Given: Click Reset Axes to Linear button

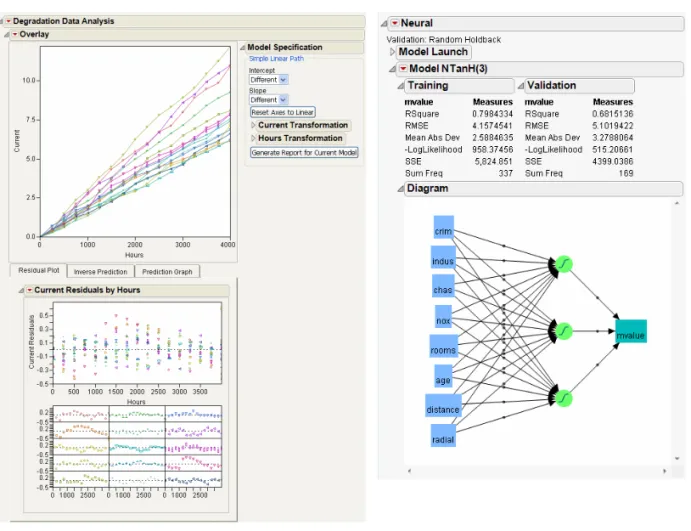Looking at the screenshot, I should click(x=282, y=112).
